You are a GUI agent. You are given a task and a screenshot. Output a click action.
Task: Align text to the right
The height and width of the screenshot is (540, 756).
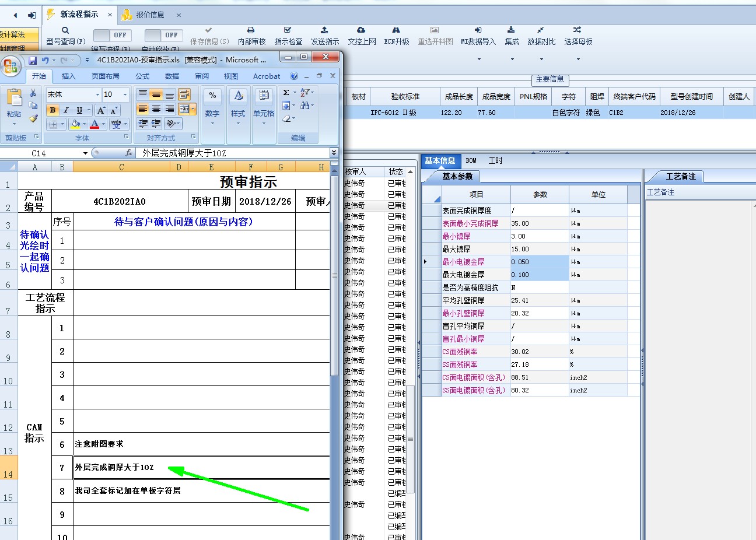169,109
